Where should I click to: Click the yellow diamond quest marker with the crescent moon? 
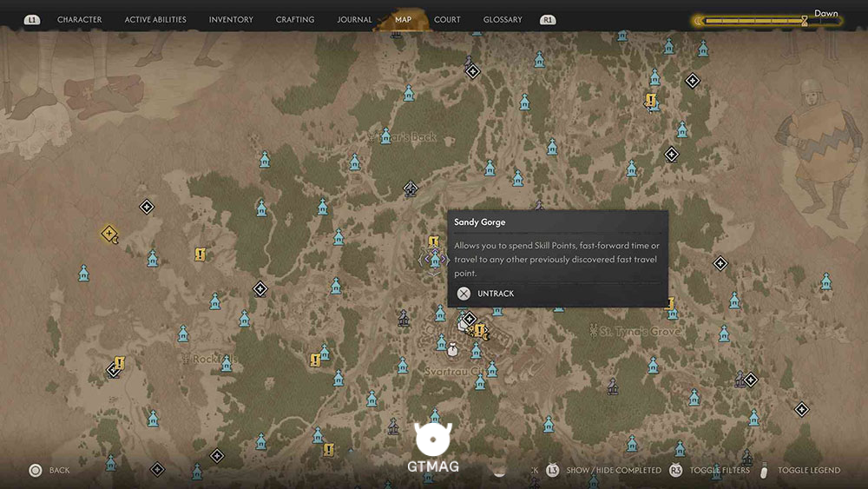109,235
